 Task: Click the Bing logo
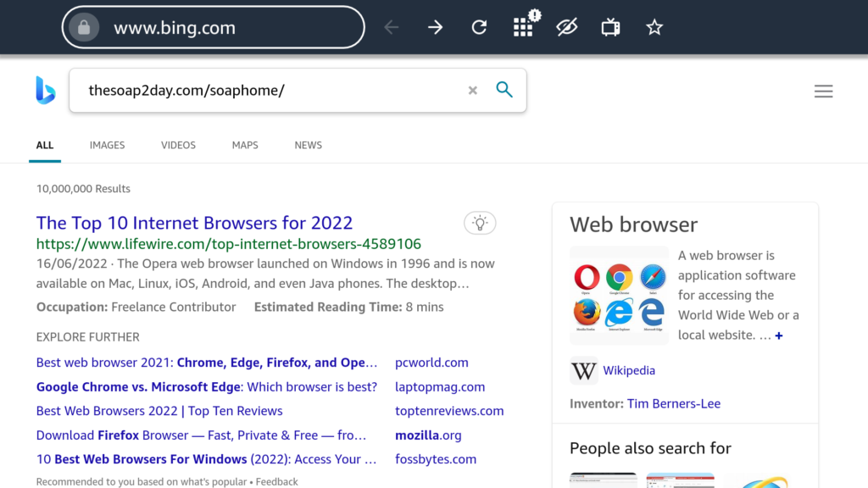pyautogui.click(x=45, y=91)
